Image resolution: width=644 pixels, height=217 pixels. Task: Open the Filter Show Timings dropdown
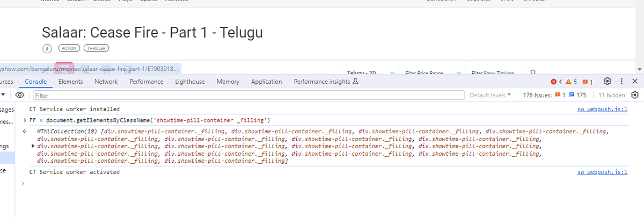493,72
